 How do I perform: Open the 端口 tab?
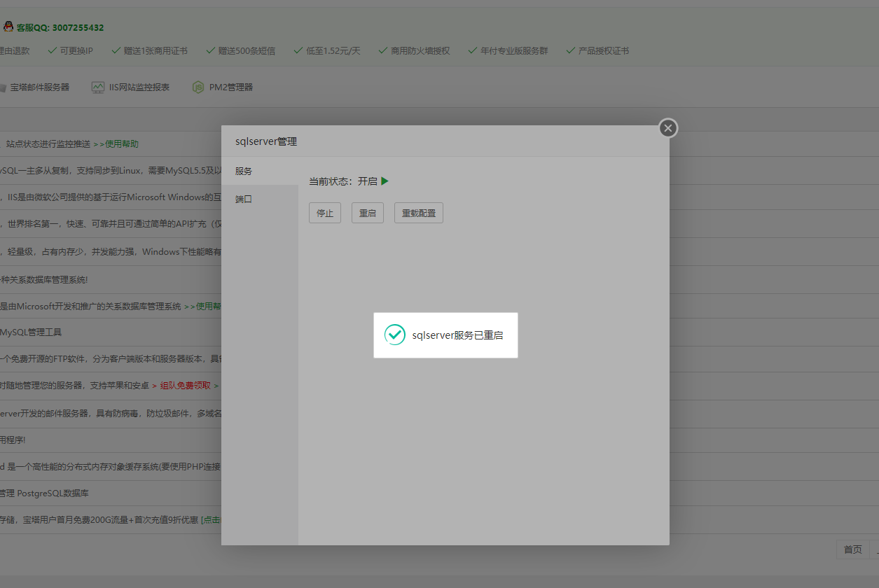point(260,199)
